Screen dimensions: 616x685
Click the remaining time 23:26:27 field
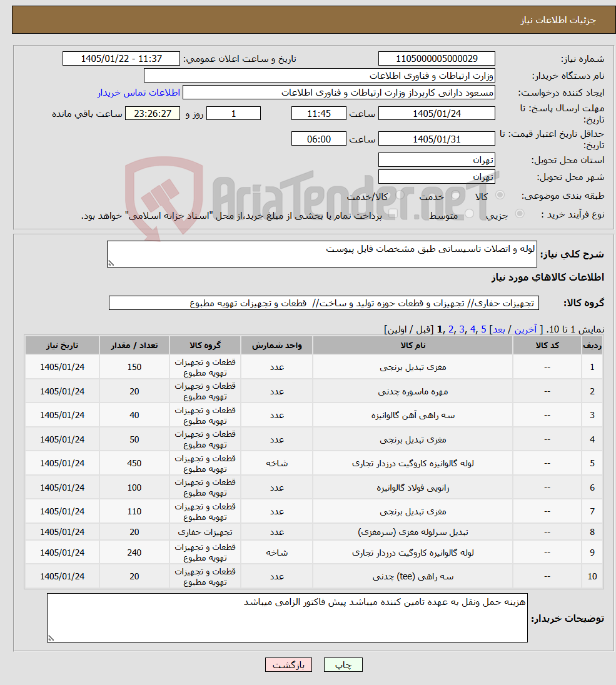[x=153, y=114]
